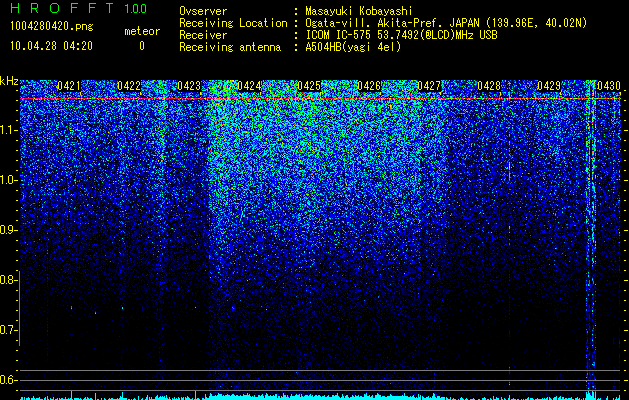Click the 0423 time marker
This screenshot has width=629, height=400.
click(x=189, y=86)
